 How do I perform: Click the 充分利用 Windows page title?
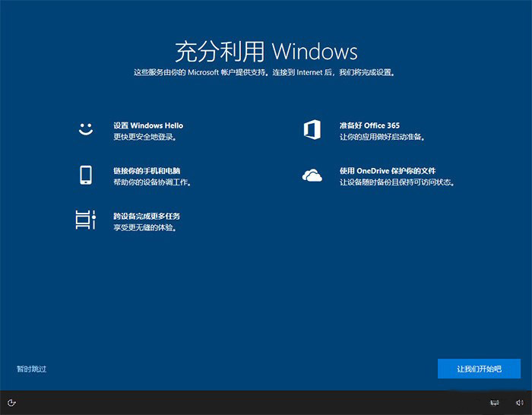(266, 52)
